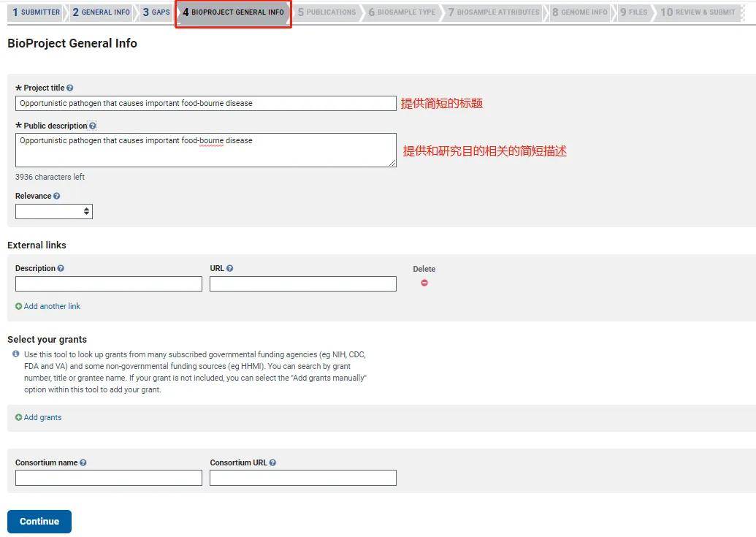This screenshot has width=756, height=537.
Task: Click the Add another link option
Action: pyautogui.click(x=47, y=306)
